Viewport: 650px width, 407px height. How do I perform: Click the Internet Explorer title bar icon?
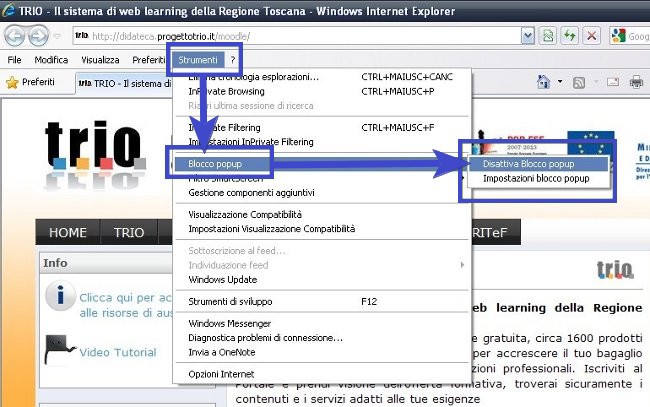(8, 10)
